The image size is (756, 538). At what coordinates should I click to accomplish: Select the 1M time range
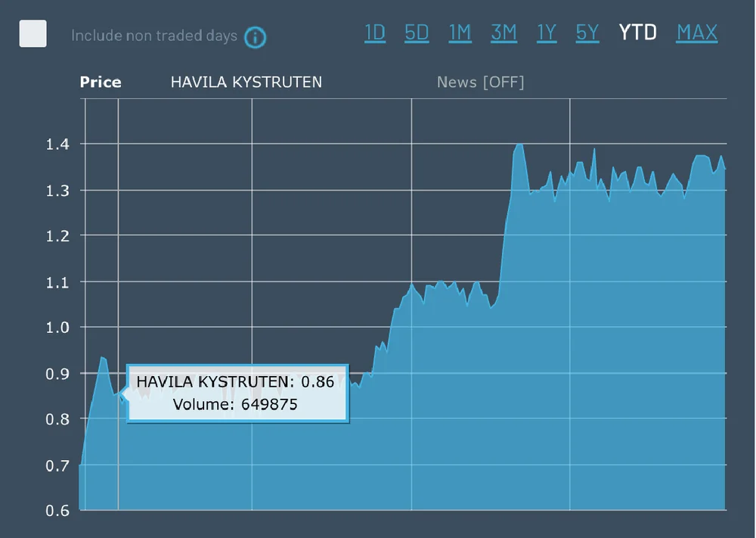pos(460,33)
